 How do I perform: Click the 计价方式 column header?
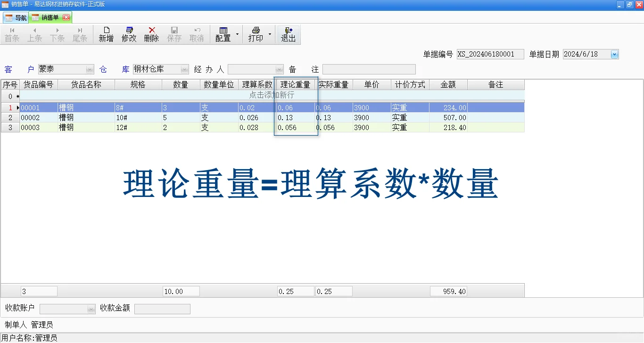click(410, 85)
